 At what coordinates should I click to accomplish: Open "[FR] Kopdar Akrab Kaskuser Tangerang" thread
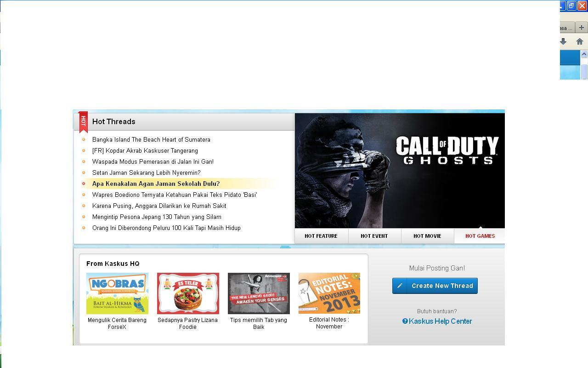click(145, 150)
